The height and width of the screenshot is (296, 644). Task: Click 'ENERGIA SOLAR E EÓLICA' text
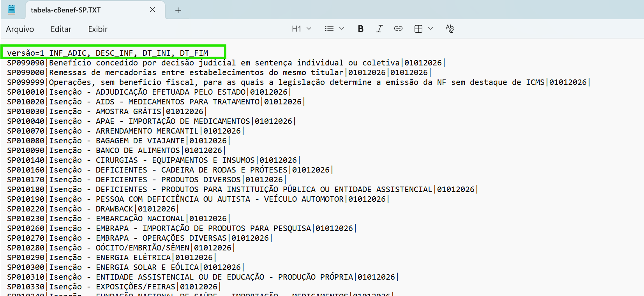(147, 267)
